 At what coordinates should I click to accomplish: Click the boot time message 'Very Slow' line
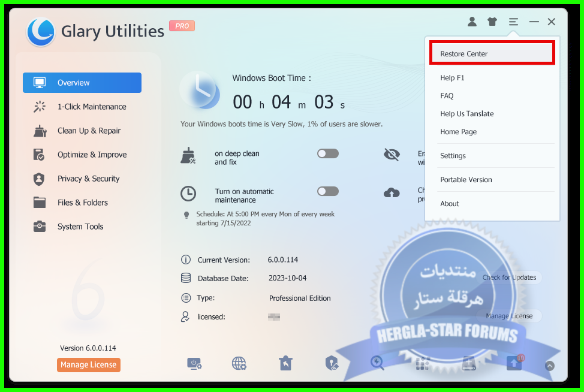pyautogui.click(x=282, y=124)
